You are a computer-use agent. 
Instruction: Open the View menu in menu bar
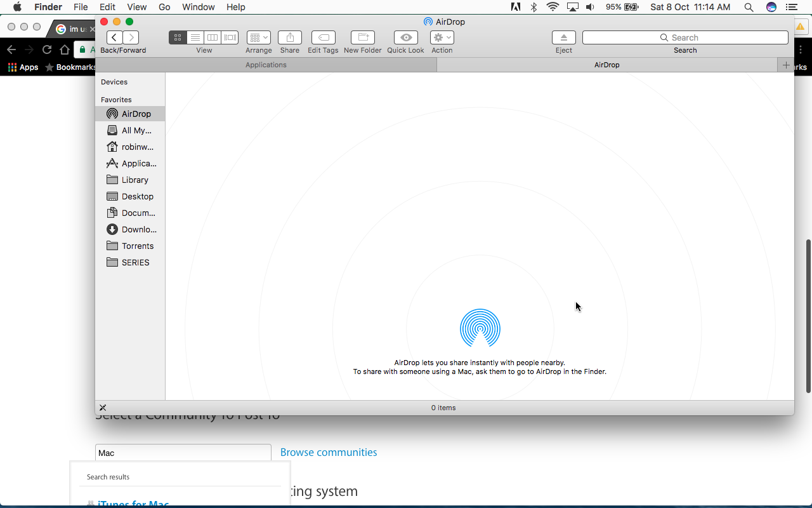coord(136,7)
